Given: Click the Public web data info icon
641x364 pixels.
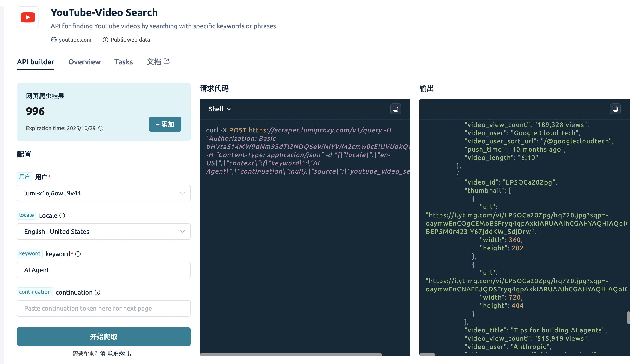Looking at the screenshot, I should click(106, 40).
